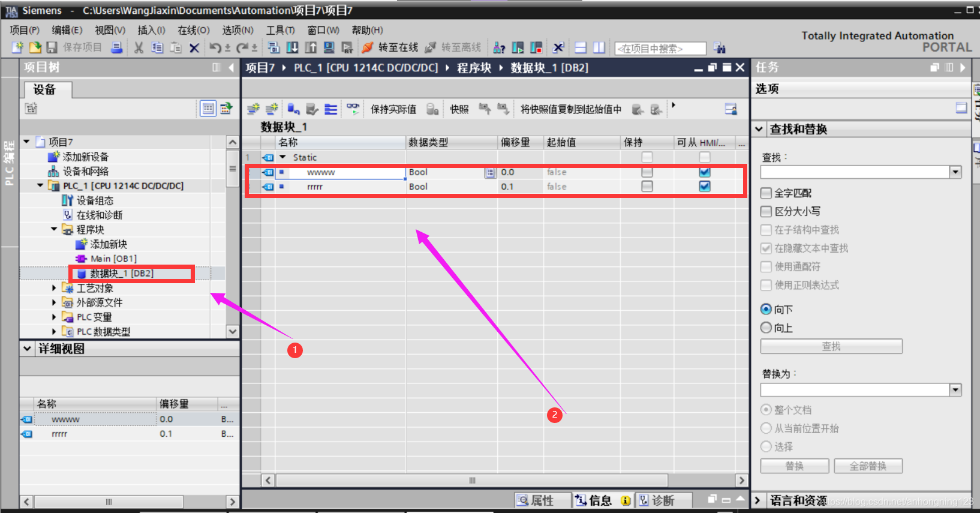Click 添加新设备 add new device
Image resolution: width=980 pixels, height=513 pixels.
pos(86,157)
